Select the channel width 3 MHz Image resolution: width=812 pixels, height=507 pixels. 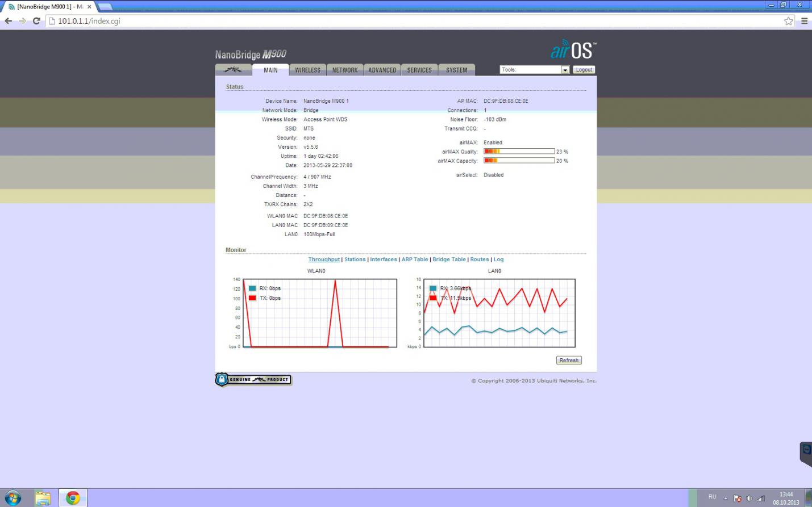point(311,186)
